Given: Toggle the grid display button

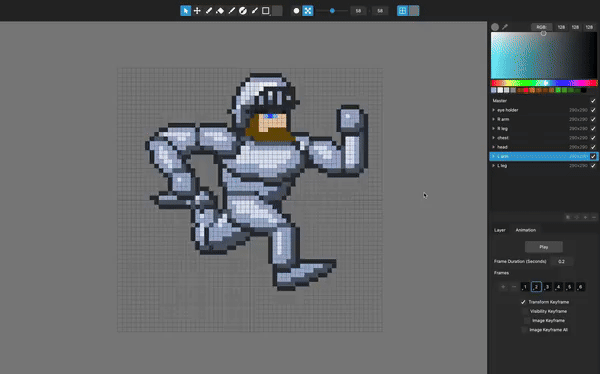Looking at the screenshot, I should (402, 11).
